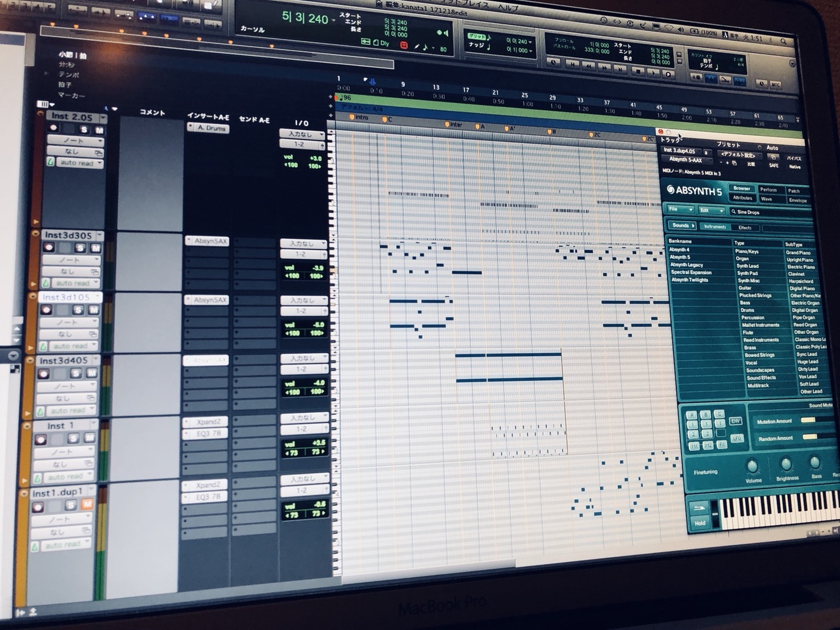This screenshot has width=840, height=630.
Task: Unmute the Inst1.dup1 track
Action: pyautogui.click(x=88, y=503)
